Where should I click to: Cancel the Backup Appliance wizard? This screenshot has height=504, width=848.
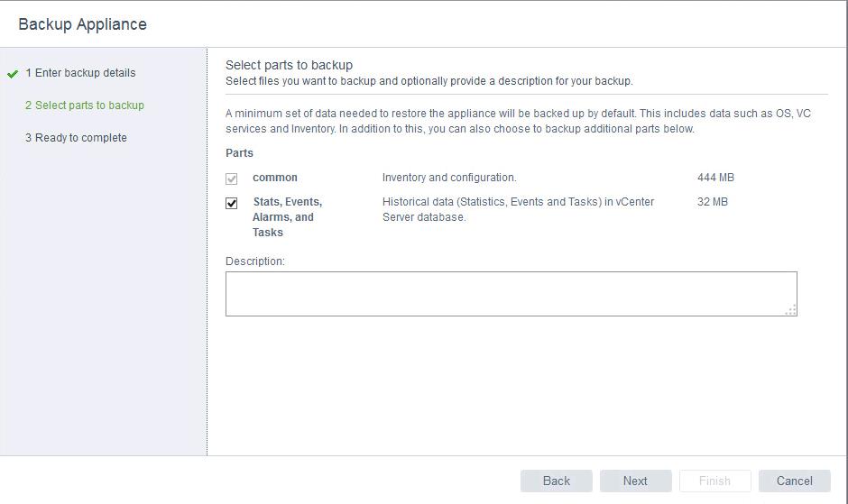(x=794, y=481)
